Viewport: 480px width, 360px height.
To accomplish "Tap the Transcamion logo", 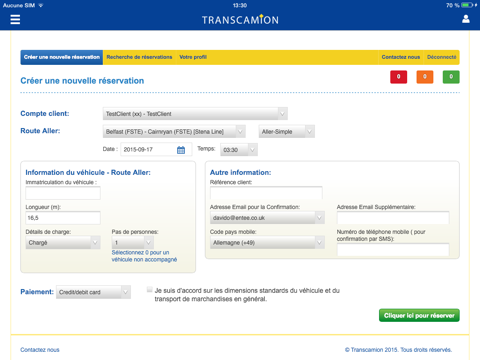I will [240, 20].
